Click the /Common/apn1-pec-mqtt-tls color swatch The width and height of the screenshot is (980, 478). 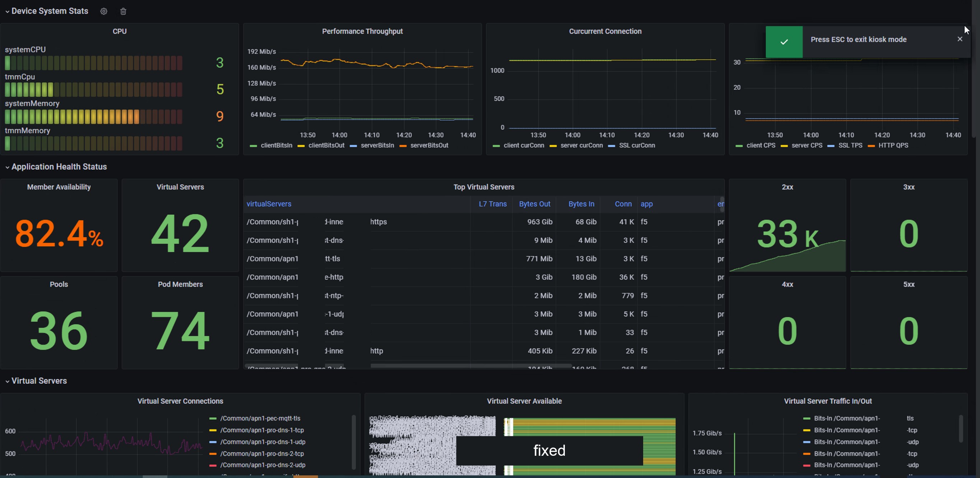click(x=213, y=418)
